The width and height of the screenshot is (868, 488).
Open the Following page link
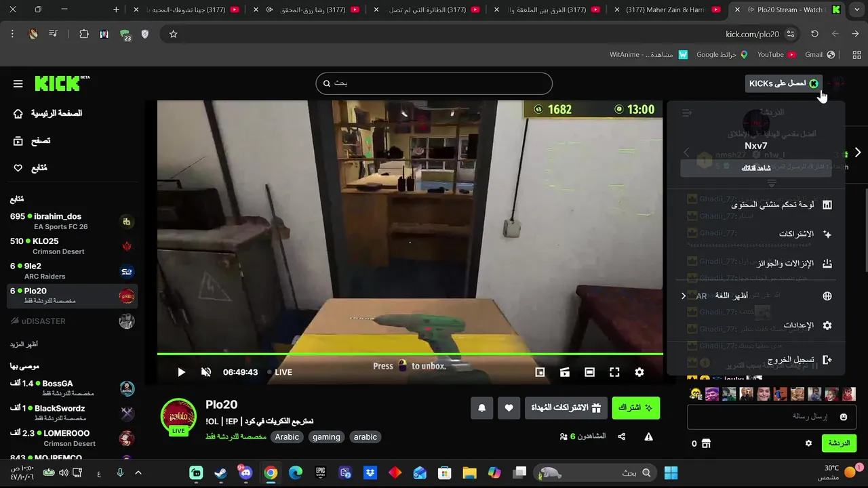31,168
